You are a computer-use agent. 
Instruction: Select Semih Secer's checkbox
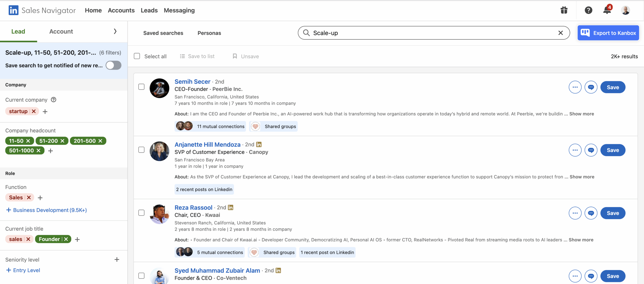click(x=141, y=87)
